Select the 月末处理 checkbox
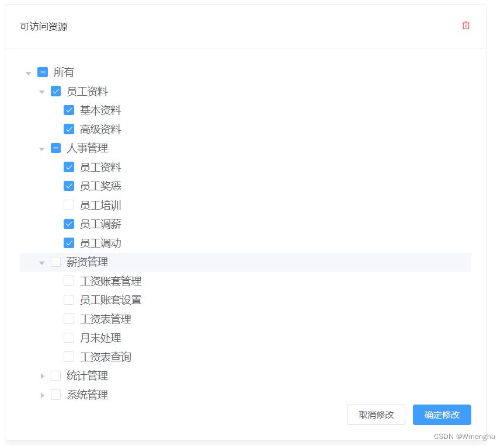Screen dimensions: 504x446 pyautogui.click(x=69, y=338)
